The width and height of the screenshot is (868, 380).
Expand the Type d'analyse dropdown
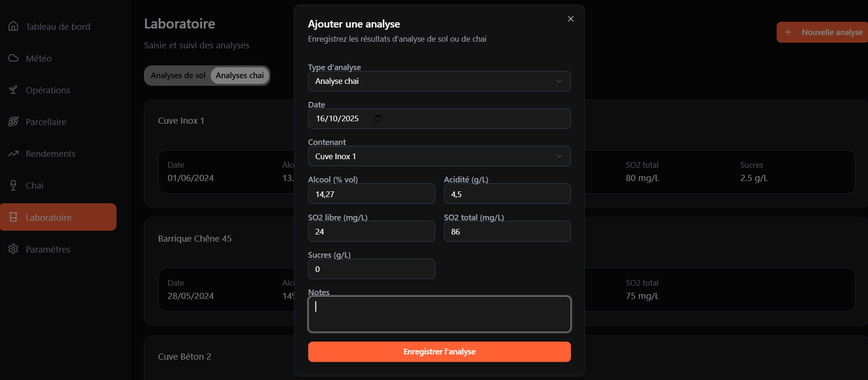[439, 81]
